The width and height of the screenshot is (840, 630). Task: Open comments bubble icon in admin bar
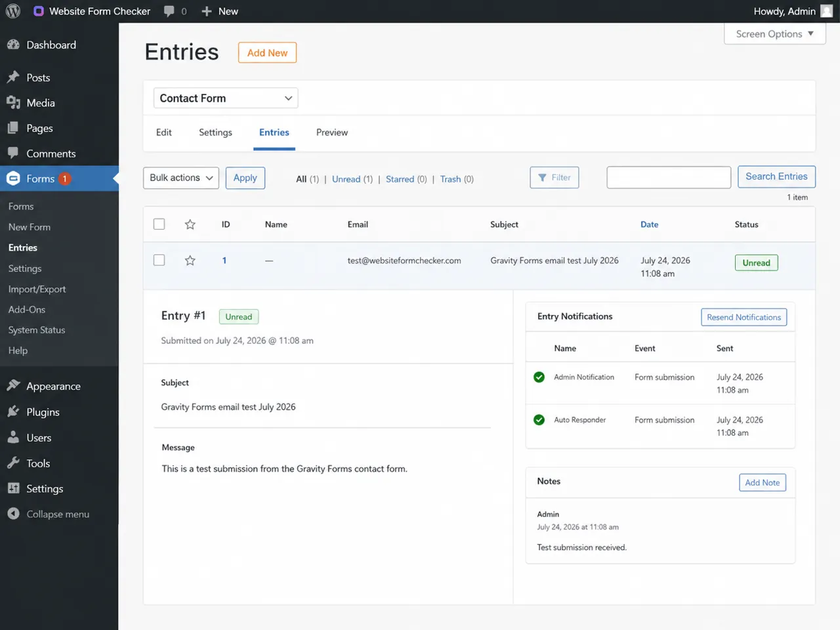point(169,11)
